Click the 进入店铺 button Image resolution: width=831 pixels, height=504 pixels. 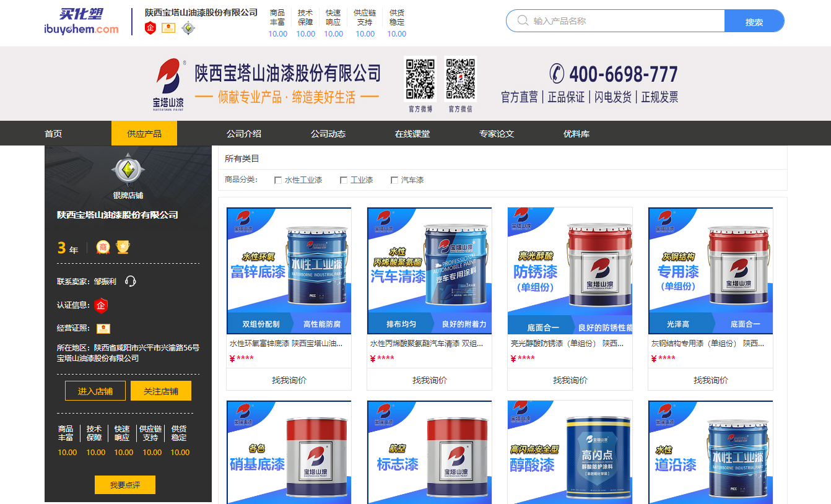click(95, 391)
